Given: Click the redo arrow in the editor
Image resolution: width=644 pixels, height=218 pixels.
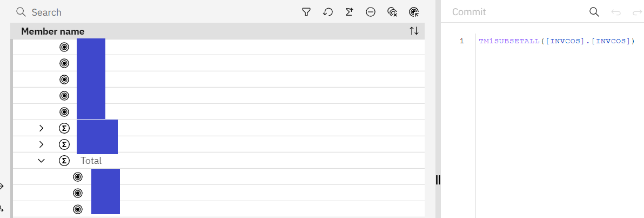Looking at the screenshot, I should [636, 12].
